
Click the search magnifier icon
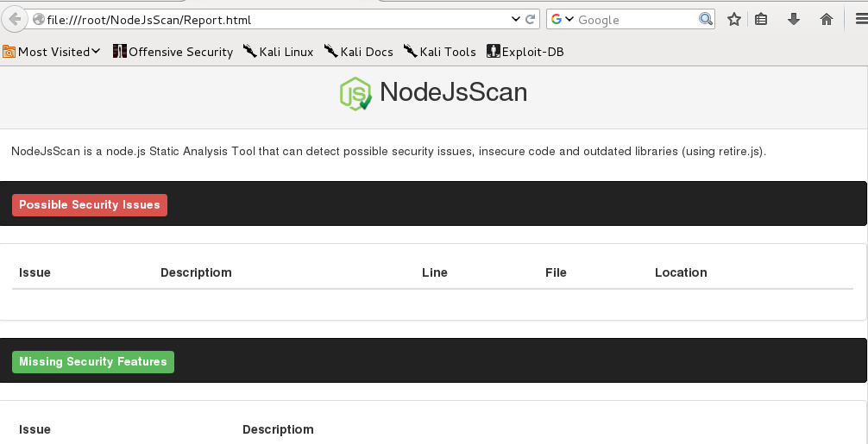click(706, 19)
